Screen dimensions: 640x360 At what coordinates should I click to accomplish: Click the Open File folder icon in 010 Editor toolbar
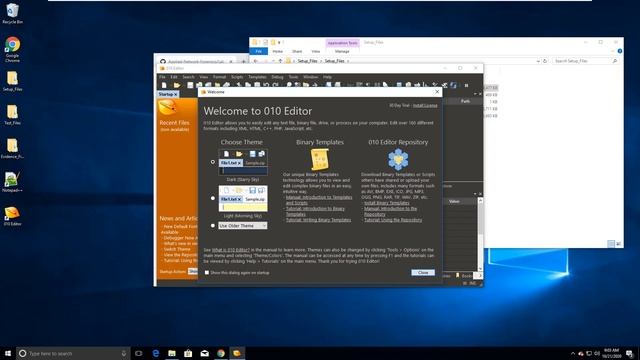(x=176, y=85)
